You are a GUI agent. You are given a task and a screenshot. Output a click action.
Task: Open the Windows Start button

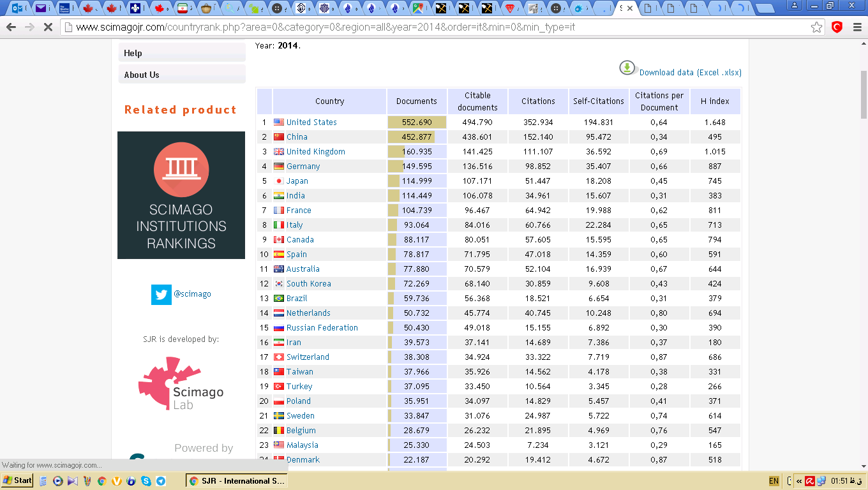click(x=17, y=480)
